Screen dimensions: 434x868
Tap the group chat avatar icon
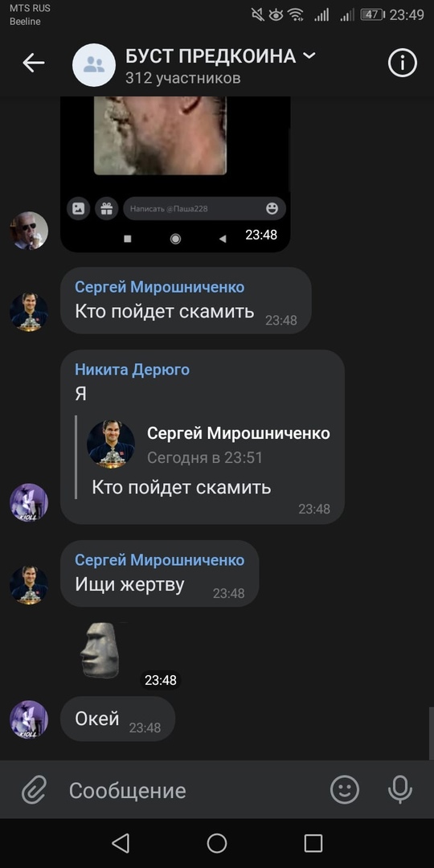point(93,65)
